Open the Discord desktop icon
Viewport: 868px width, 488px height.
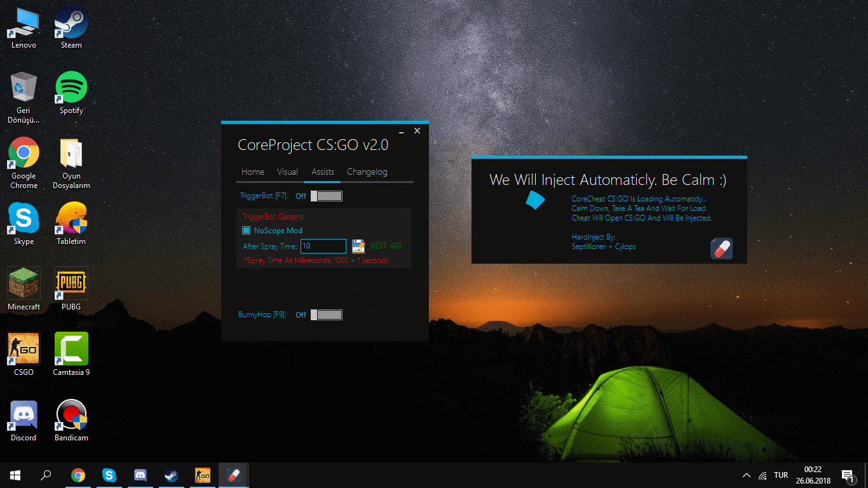pyautogui.click(x=24, y=421)
